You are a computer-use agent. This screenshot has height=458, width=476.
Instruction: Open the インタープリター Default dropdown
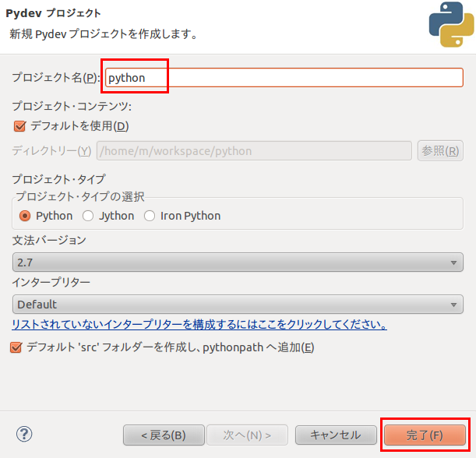coord(238,304)
